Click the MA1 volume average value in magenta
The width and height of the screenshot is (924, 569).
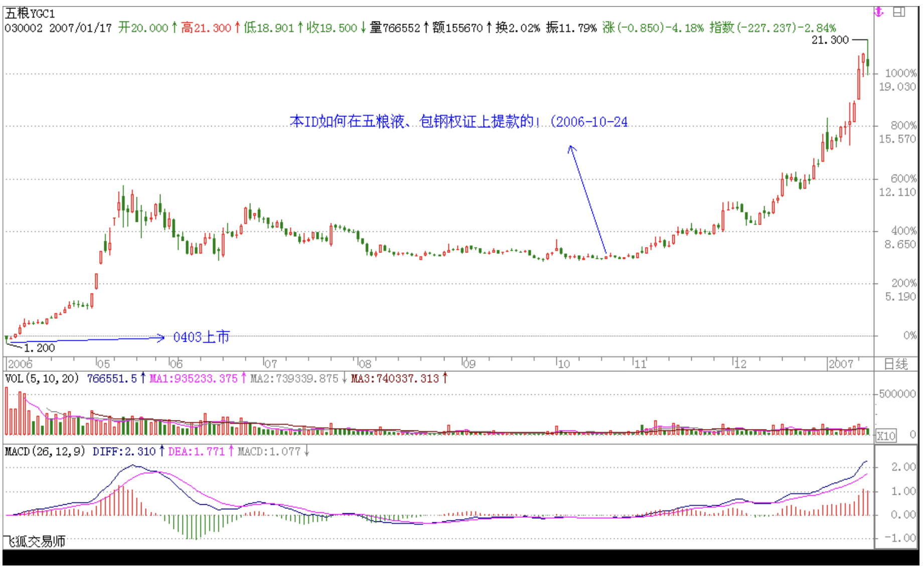[x=194, y=378]
